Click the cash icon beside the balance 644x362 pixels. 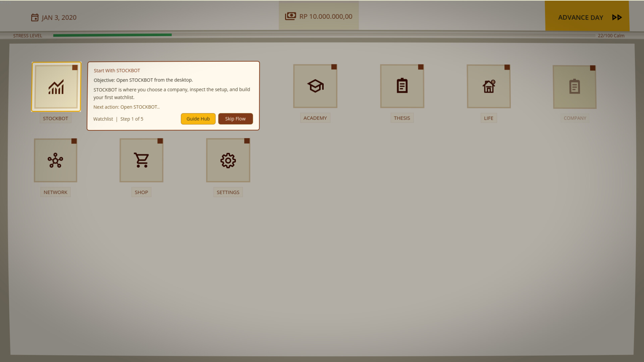tap(290, 16)
